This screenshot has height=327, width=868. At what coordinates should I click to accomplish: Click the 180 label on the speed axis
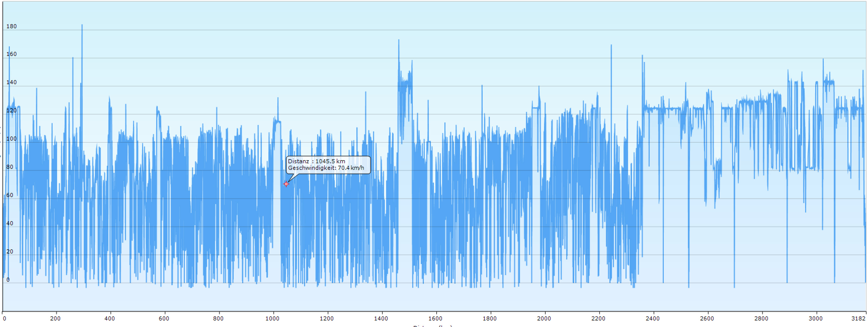tap(12, 26)
